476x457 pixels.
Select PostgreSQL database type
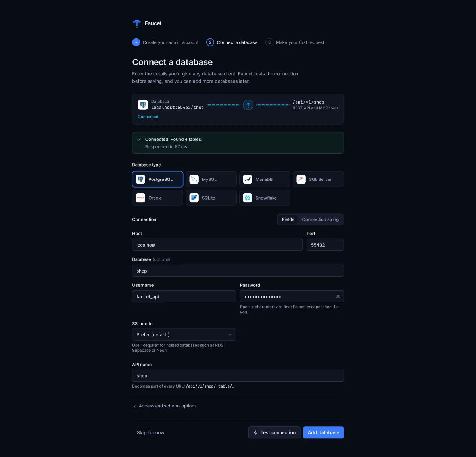pos(157,179)
